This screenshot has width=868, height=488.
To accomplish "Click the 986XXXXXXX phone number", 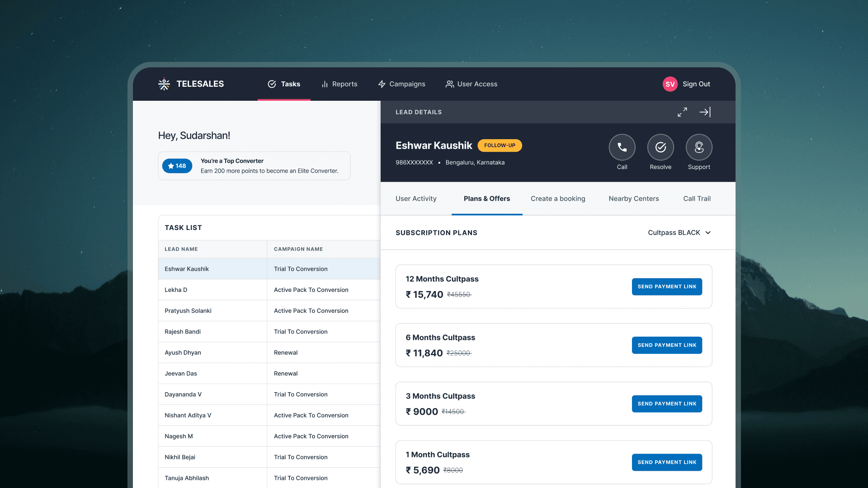I will [414, 163].
